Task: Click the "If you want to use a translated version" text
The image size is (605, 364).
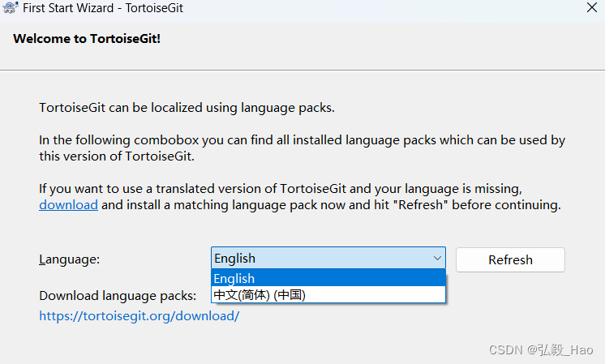Action: coord(276,189)
